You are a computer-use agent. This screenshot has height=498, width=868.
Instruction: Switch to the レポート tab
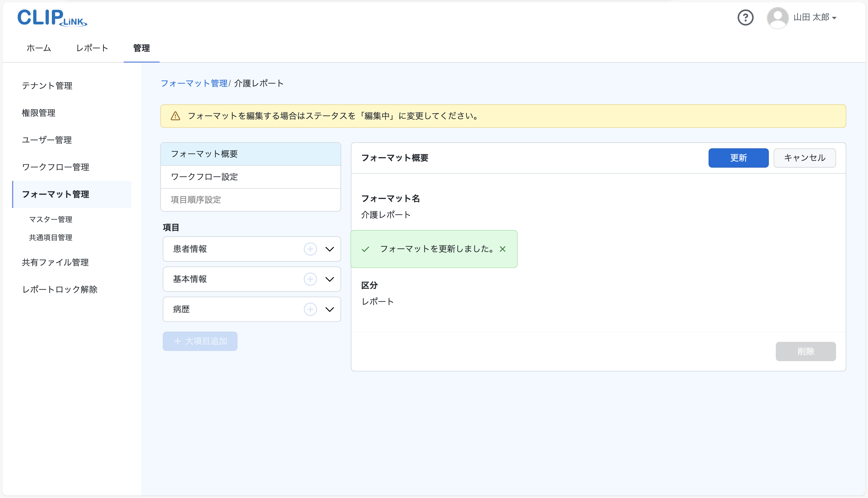click(x=92, y=48)
